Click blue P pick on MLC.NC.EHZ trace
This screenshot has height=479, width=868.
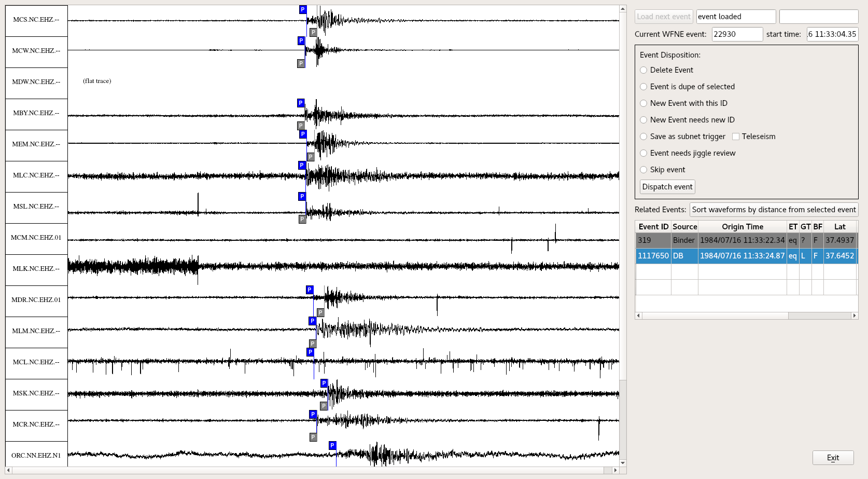pyautogui.click(x=302, y=165)
